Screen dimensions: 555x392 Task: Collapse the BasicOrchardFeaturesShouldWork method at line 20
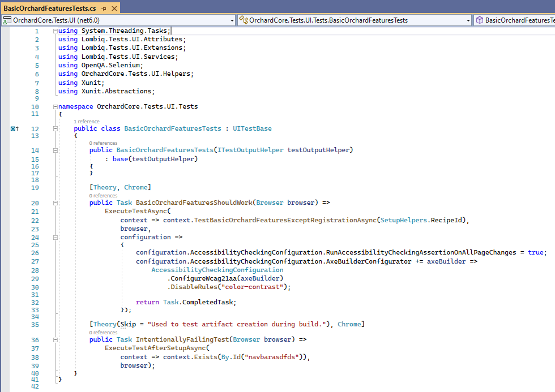click(x=55, y=203)
